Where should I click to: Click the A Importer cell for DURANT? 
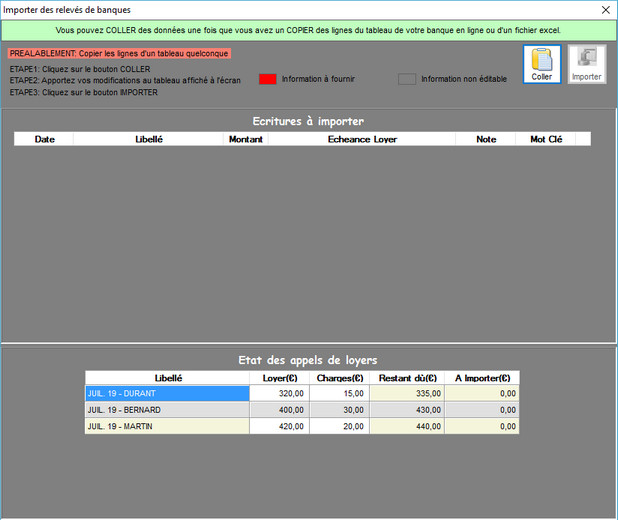[x=482, y=394]
